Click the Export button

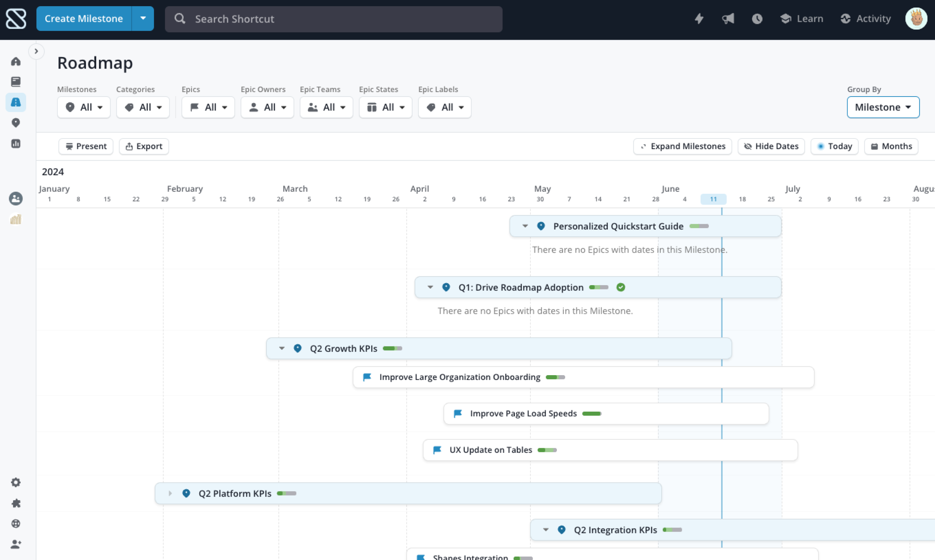pos(144,146)
